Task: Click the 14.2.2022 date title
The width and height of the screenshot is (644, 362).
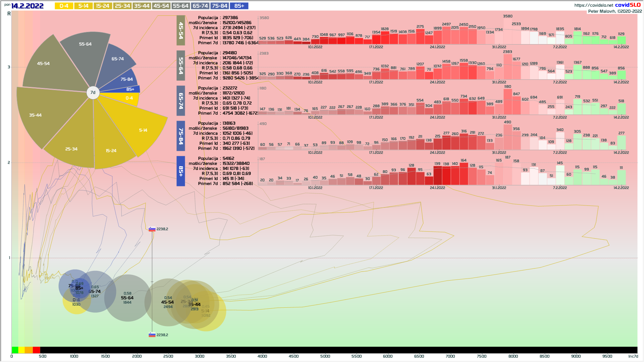Action: (28, 6)
